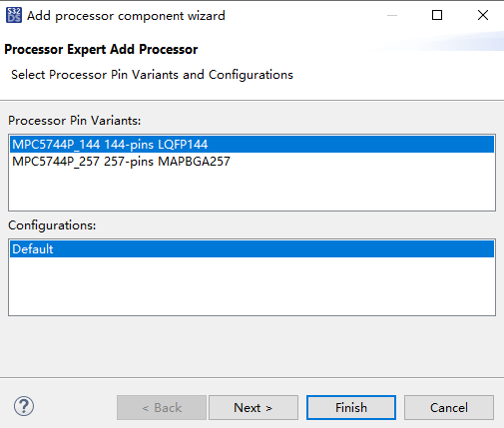Click the Processor Pin Variants: label
This screenshot has height=428, width=504.
click(x=75, y=121)
